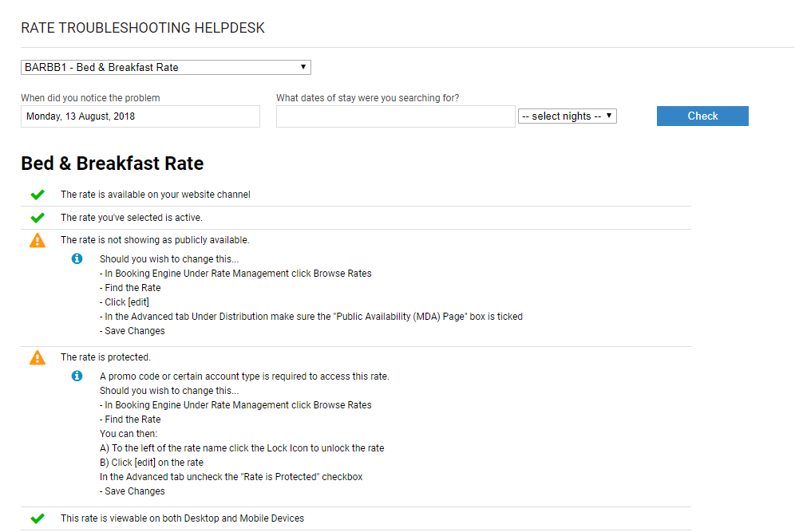Click the green checkmark beside Desktop and Mobile Devices

(38, 518)
